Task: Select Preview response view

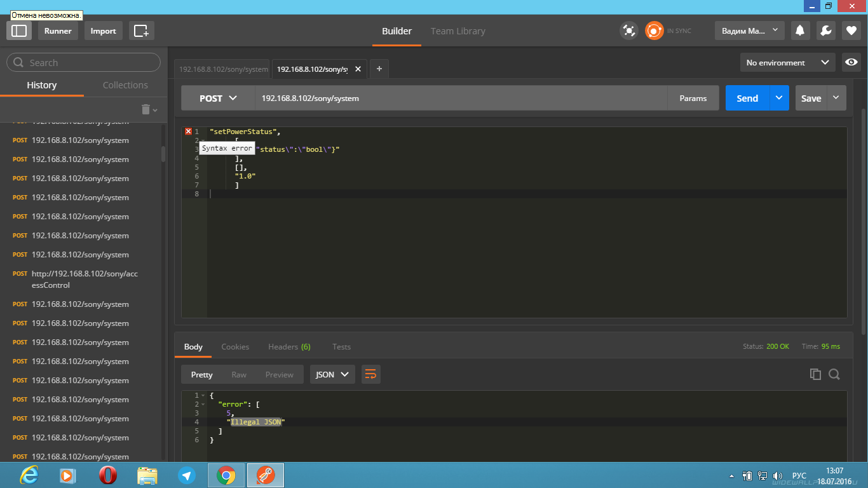Action: click(280, 374)
